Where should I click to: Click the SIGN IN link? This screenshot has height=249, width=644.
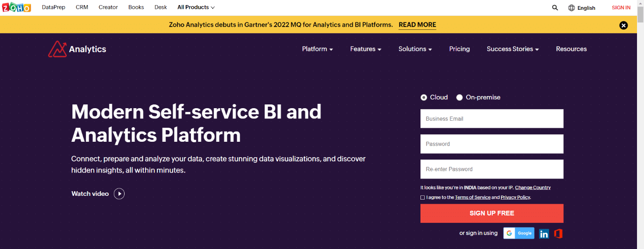click(621, 7)
